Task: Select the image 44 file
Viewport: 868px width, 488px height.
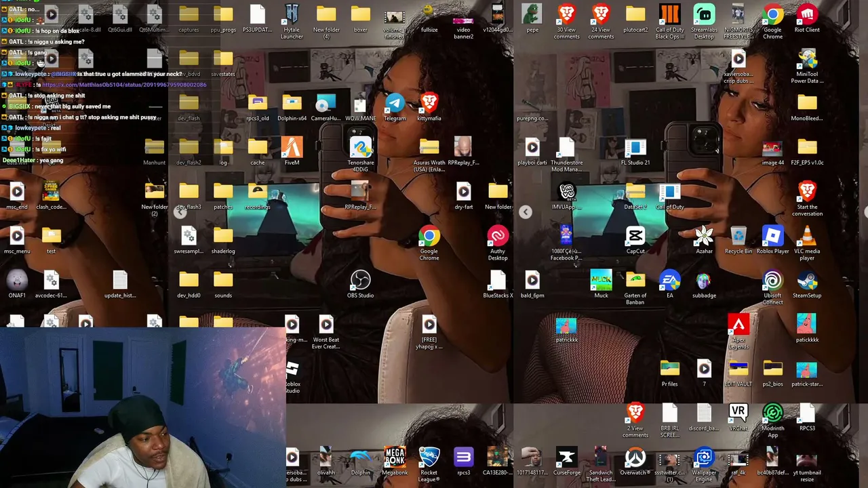Action: coord(772,152)
